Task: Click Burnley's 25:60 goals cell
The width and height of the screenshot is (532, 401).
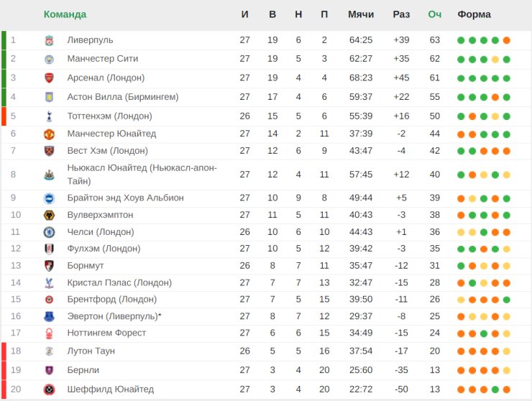Action: [x=361, y=370]
